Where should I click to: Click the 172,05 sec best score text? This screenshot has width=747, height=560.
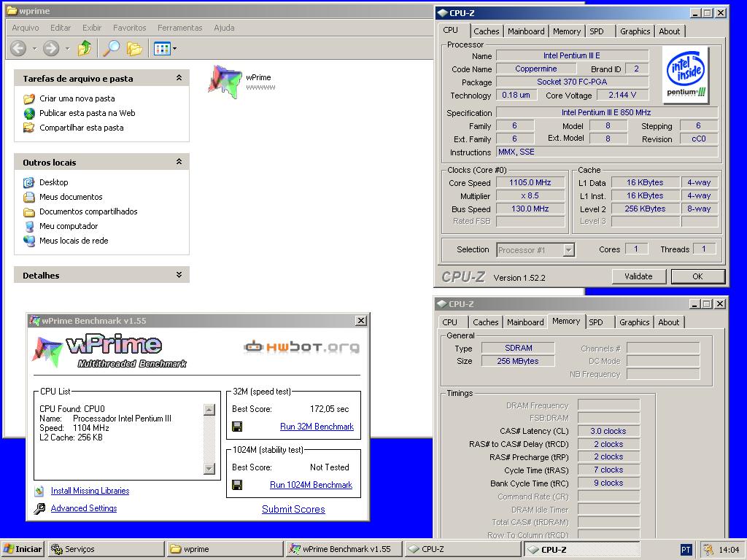click(329, 409)
